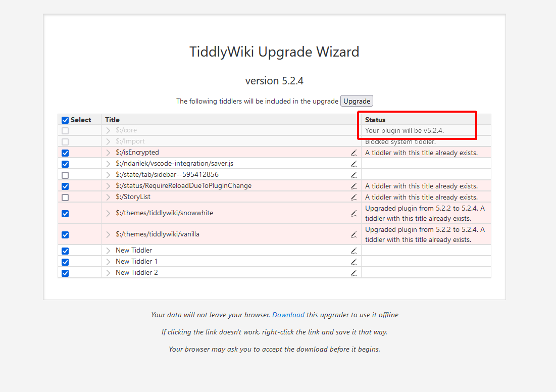Expand the $:/core tiddler row chevron
The width and height of the screenshot is (556, 392).
(108, 130)
